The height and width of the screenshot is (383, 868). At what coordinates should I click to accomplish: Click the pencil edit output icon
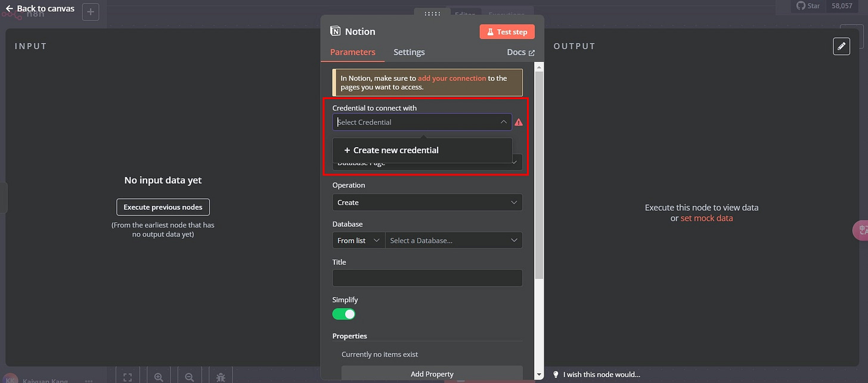(841, 46)
